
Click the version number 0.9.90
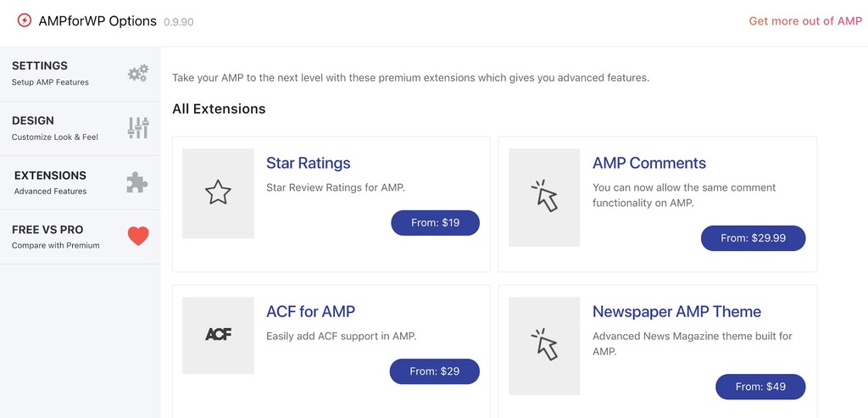(178, 22)
